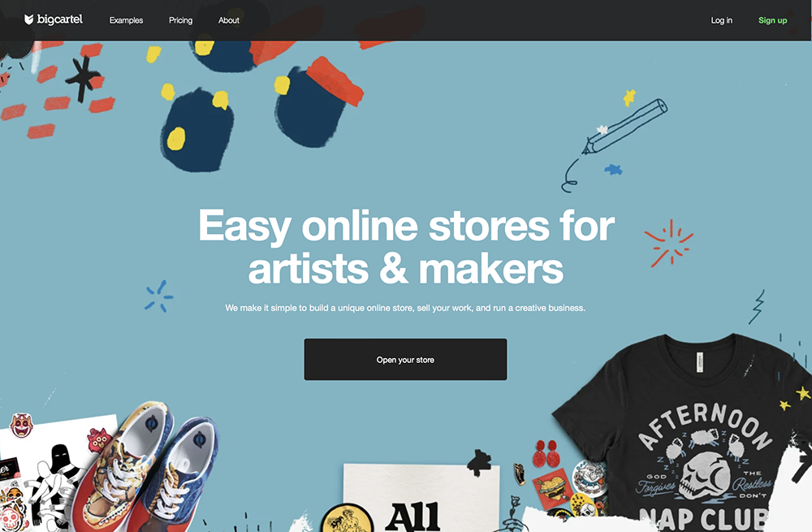This screenshot has height=532, width=812.
Task: Click the burger sticker on the red square
Action: (x=551, y=488)
